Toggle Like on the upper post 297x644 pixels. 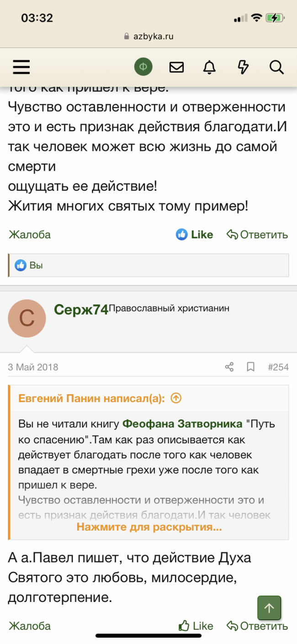pyautogui.click(x=195, y=234)
